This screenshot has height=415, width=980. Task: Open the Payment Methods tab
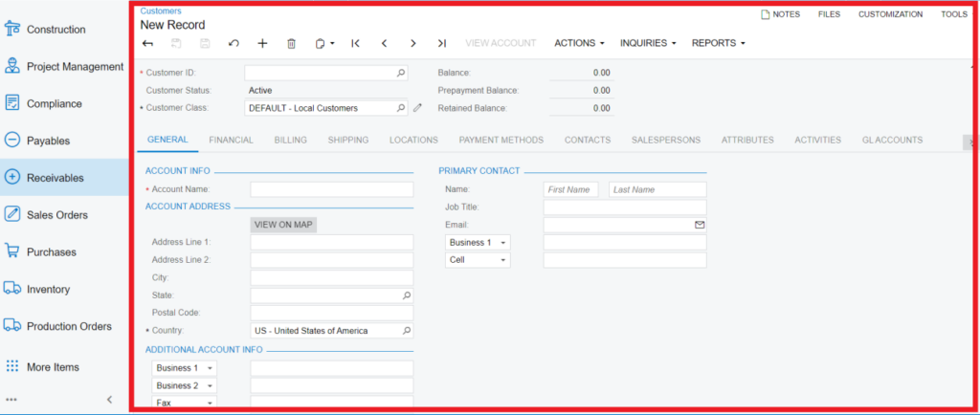click(501, 140)
